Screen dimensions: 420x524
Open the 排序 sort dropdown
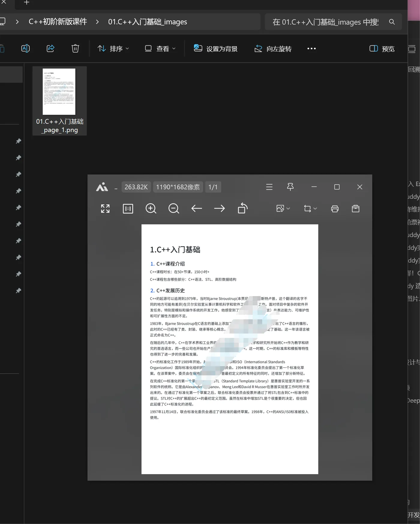coord(113,49)
